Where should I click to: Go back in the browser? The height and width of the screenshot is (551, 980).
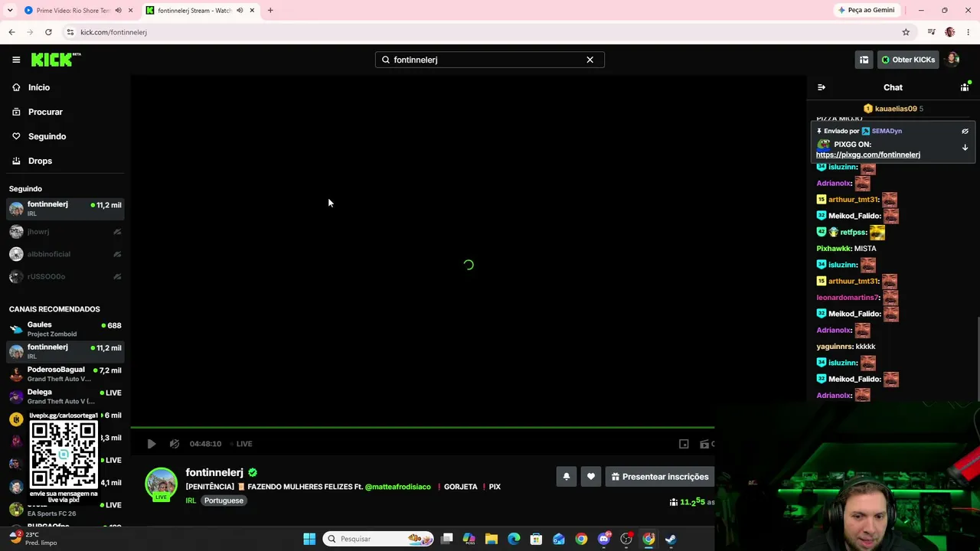click(x=11, y=32)
